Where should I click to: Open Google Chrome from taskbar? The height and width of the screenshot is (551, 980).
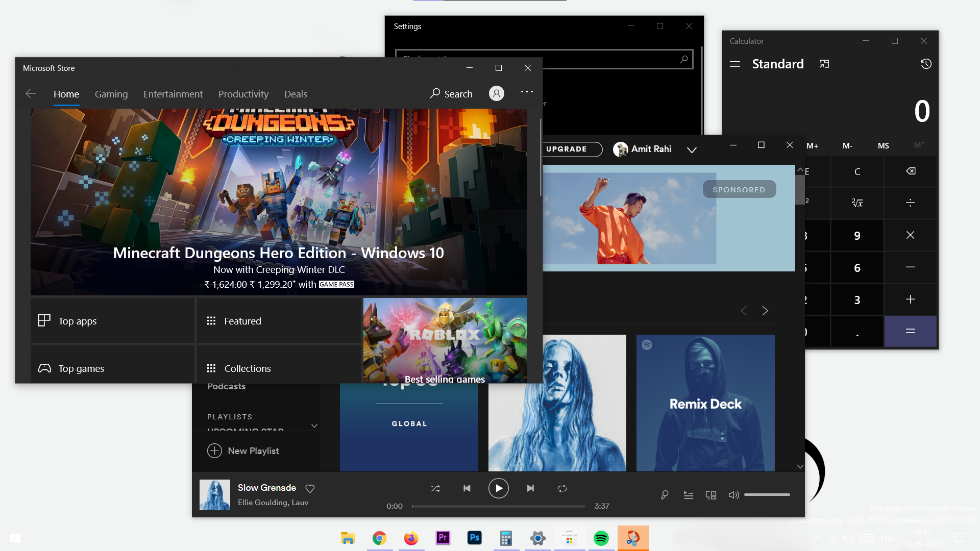(379, 538)
